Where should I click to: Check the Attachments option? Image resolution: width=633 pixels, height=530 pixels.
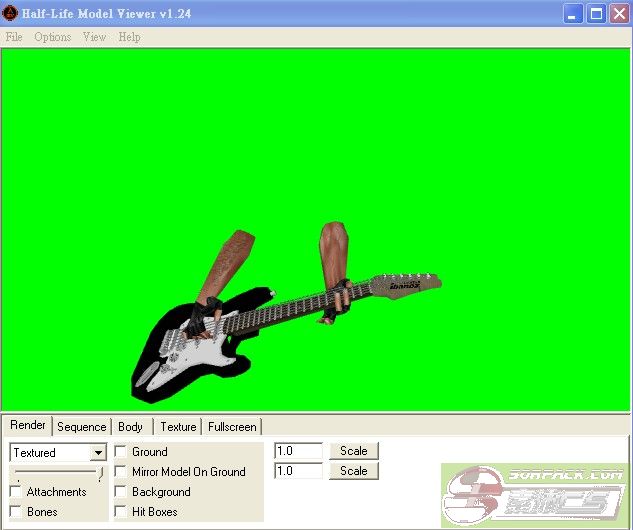click(16, 492)
